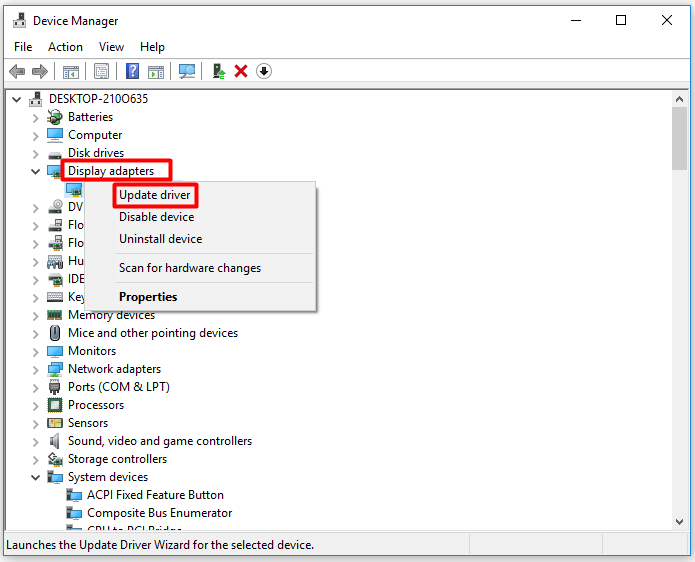Click the black down-arrow circle toolbar icon

(264, 71)
